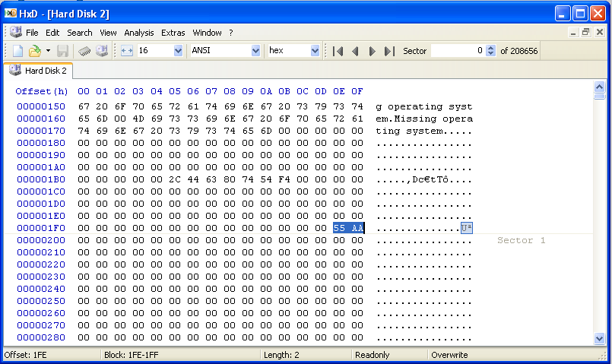
Task: Open the hex offset base dropdown
Action: (315, 51)
